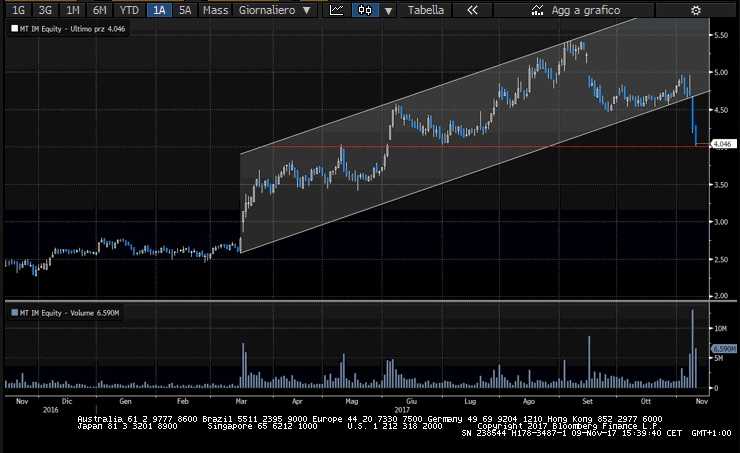Click the MT IM Equity Volume 6.590M legend
The image size is (740, 453).
[x=69, y=313]
